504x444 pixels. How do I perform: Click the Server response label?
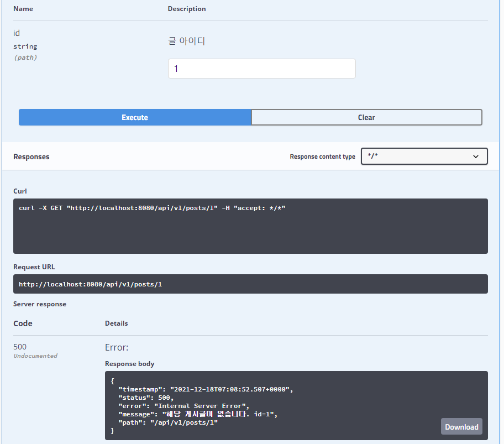[x=40, y=304]
